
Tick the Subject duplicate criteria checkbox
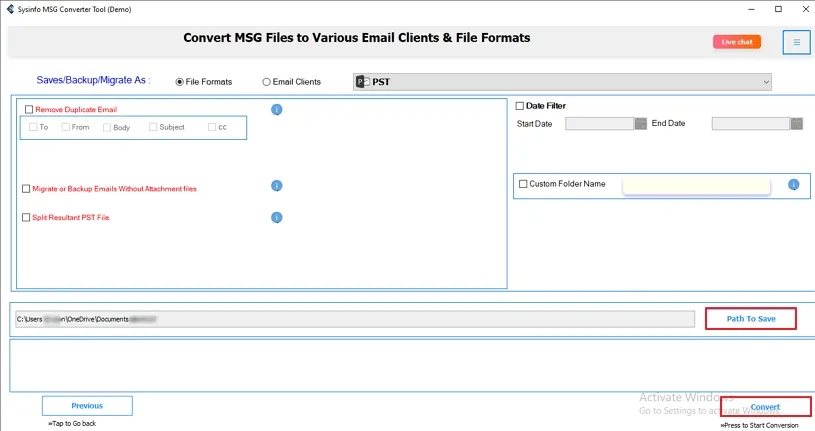pyautogui.click(x=153, y=127)
